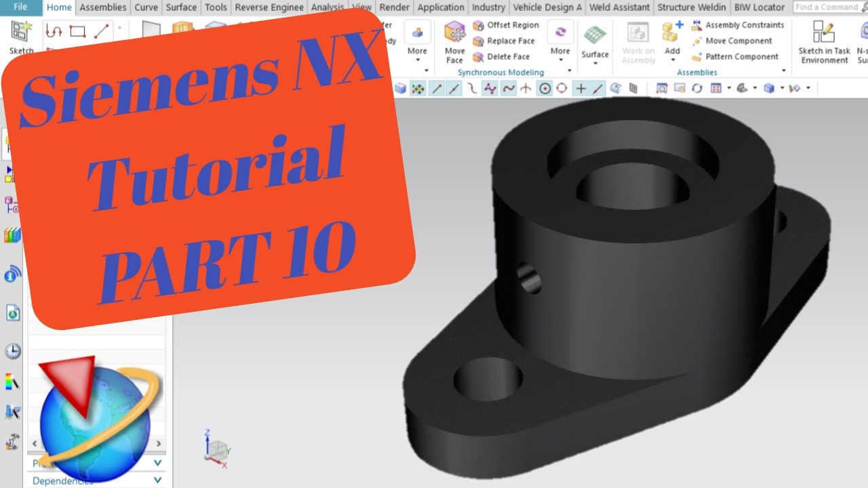This screenshot has height=488, width=868.
Task: Toggle Arc Center snap
Action: tap(545, 88)
